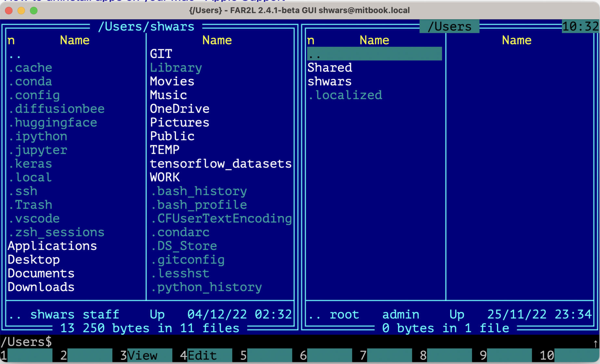The width and height of the screenshot is (600, 364).
Task: Select the Downloads folder
Action: [x=41, y=287]
